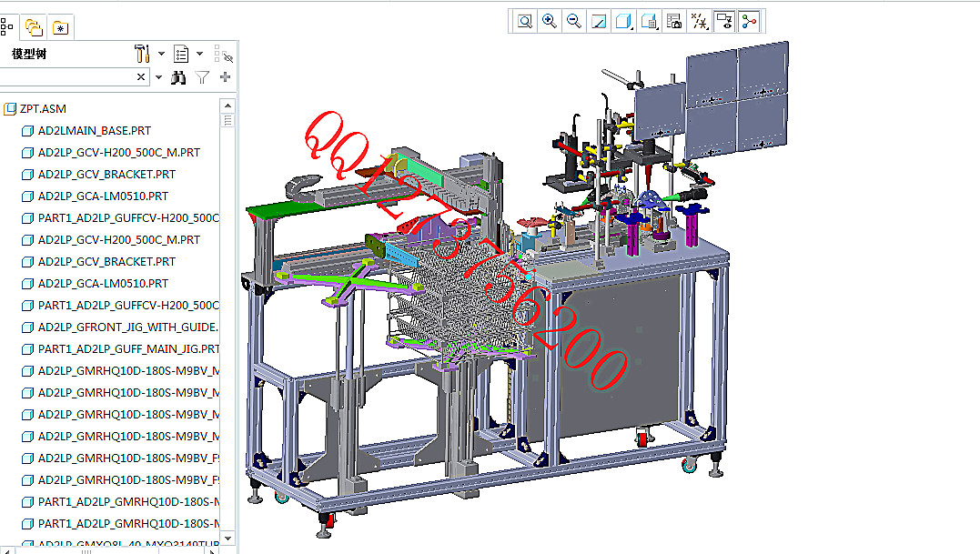Open the Saved Orientations view list
980x554 pixels.
[x=650, y=21]
